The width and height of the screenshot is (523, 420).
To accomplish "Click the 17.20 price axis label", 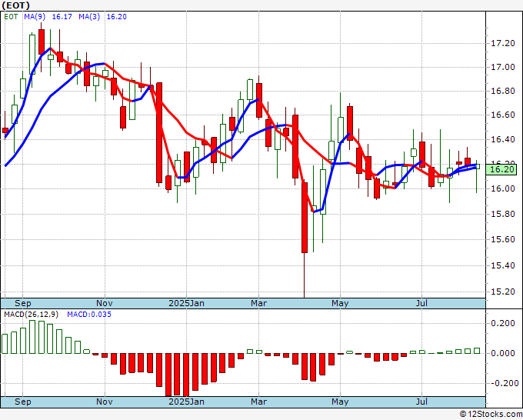I will (x=502, y=43).
